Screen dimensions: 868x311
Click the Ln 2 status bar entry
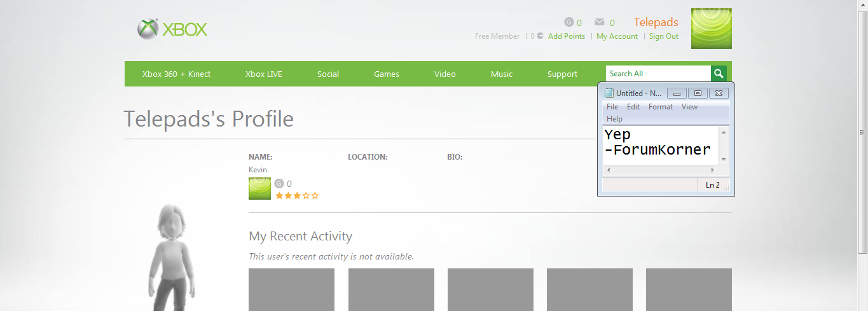point(713,185)
